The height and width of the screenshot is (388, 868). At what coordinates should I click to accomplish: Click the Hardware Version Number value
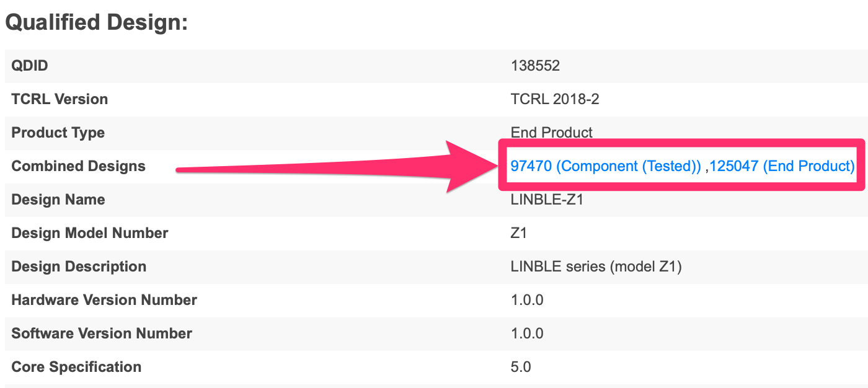click(x=527, y=300)
